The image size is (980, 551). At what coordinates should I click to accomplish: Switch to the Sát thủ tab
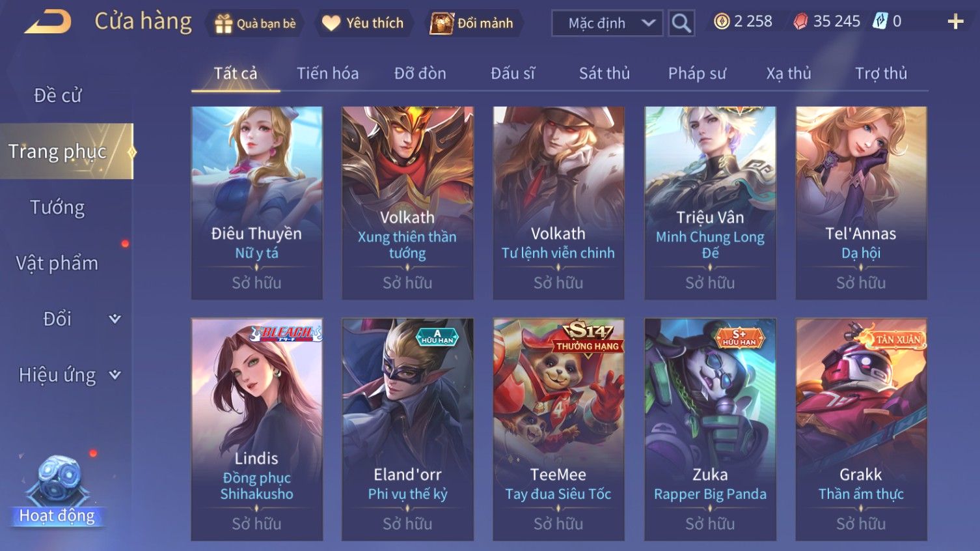pyautogui.click(x=605, y=74)
